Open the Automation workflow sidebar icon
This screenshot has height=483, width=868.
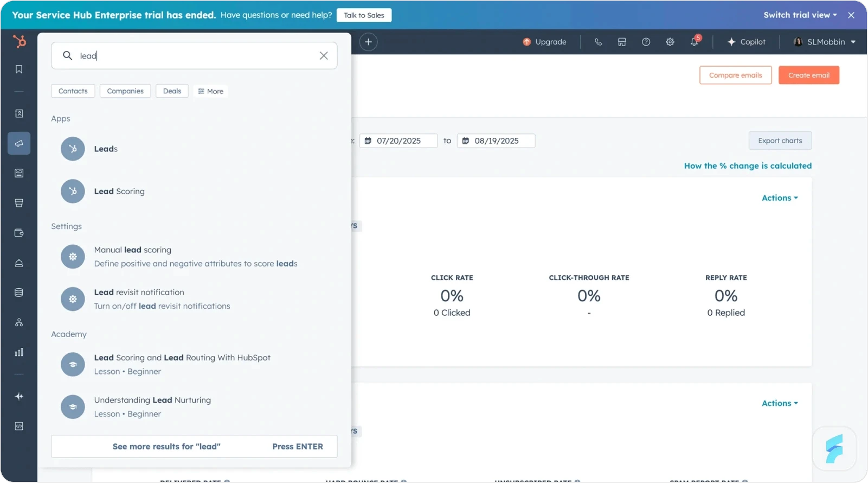click(19, 322)
